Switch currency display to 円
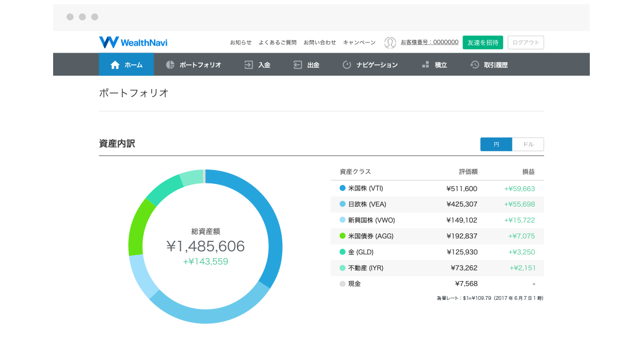This screenshot has width=644, height=354. coord(496,144)
